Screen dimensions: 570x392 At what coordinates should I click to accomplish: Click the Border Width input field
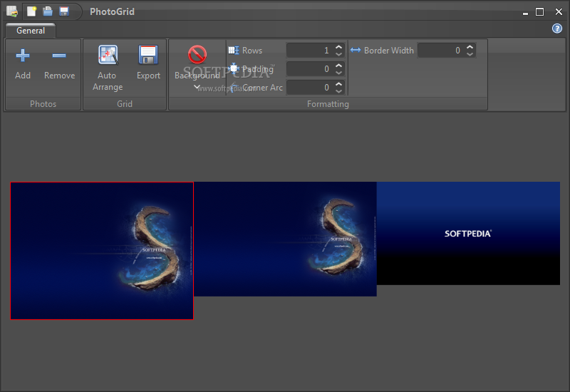440,51
